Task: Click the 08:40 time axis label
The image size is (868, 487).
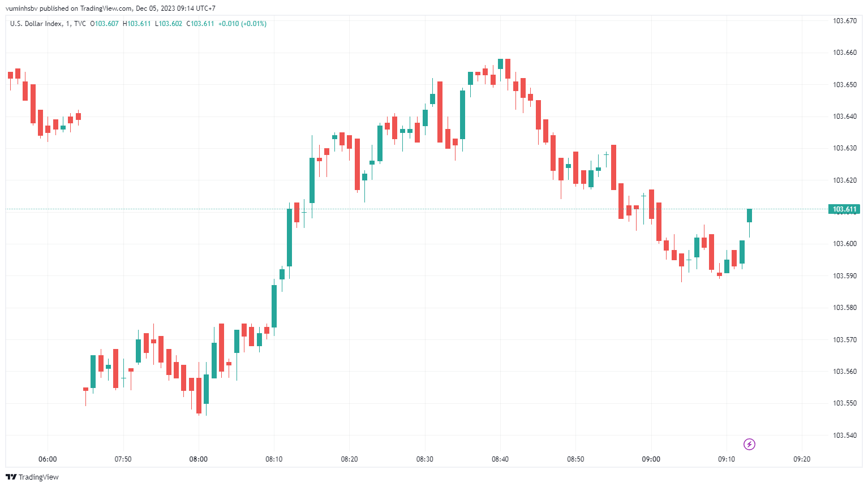Action: click(x=500, y=459)
